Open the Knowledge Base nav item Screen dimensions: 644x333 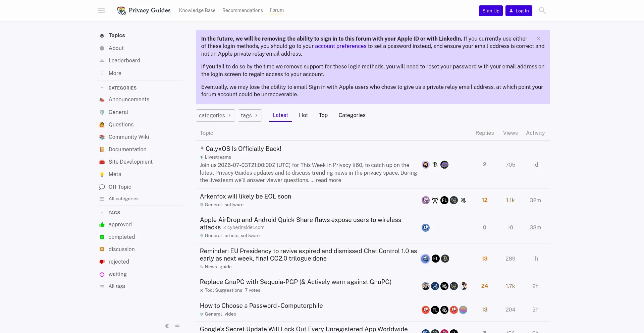[x=197, y=10]
